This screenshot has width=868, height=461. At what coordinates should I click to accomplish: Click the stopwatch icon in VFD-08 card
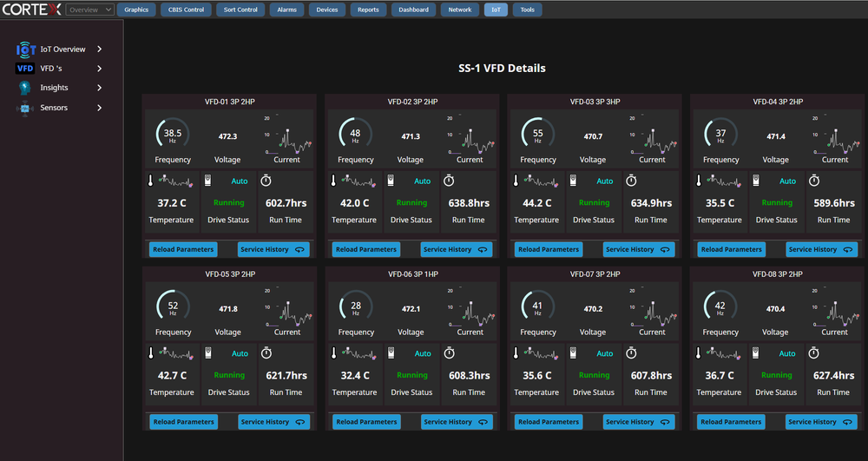pyautogui.click(x=814, y=352)
